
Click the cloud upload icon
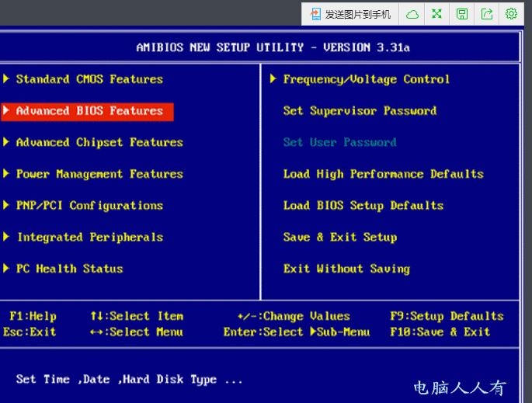[412, 14]
